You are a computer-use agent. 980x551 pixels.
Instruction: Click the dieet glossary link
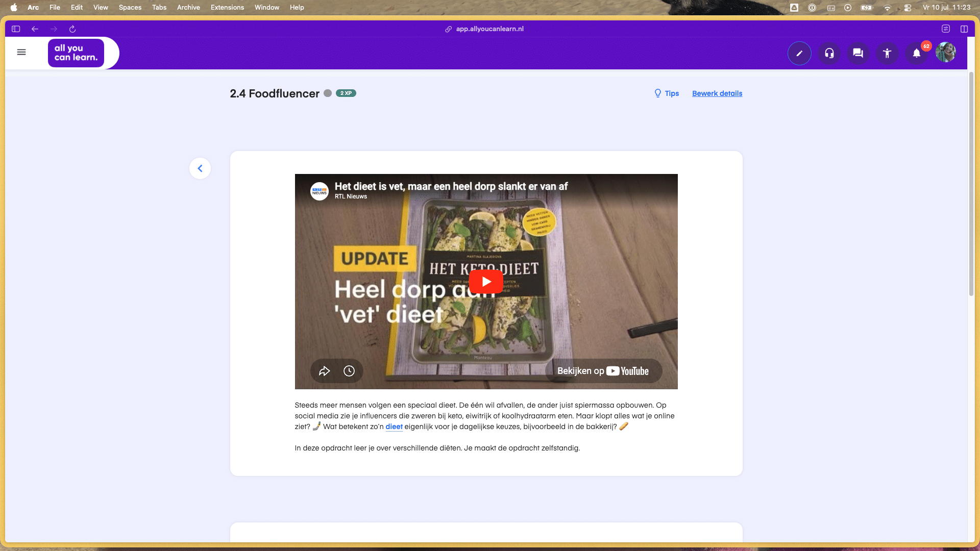(x=394, y=427)
